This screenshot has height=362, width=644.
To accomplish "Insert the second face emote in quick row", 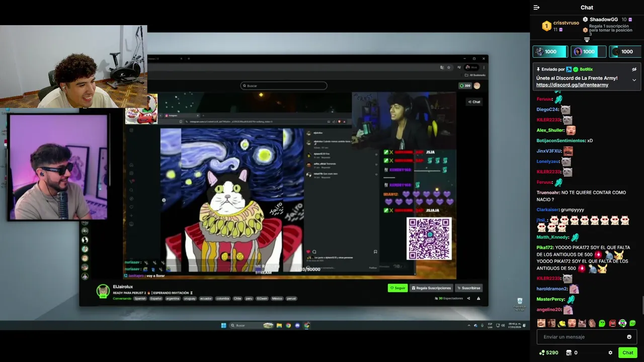I will [551, 323].
